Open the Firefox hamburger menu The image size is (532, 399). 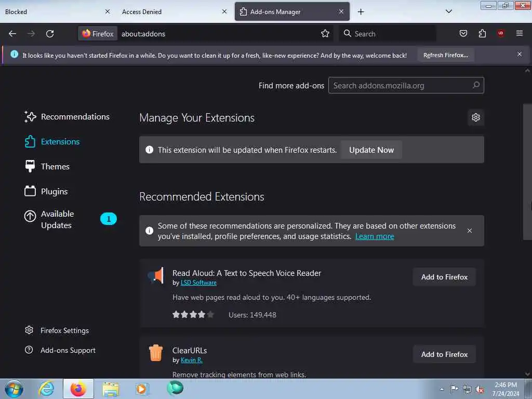(519, 33)
